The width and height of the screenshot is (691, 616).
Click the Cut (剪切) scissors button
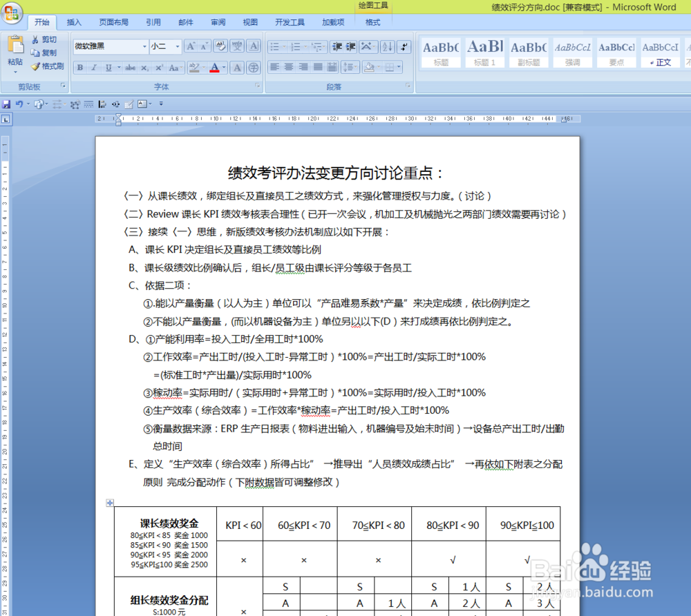click(x=44, y=39)
